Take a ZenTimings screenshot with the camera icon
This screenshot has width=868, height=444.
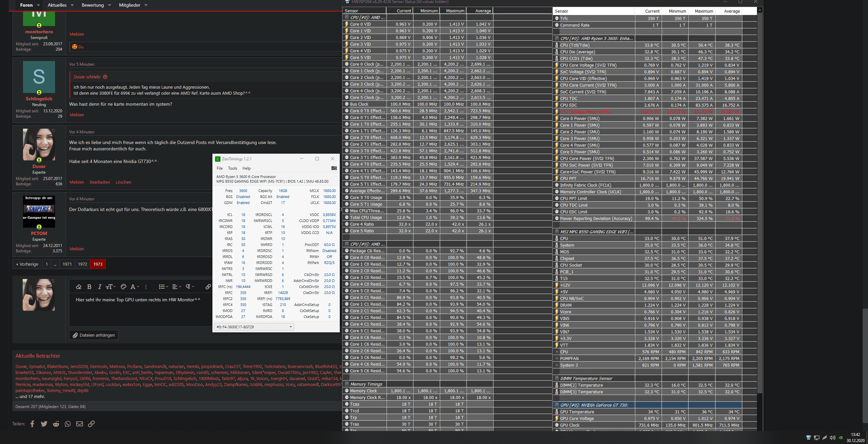tap(333, 168)
